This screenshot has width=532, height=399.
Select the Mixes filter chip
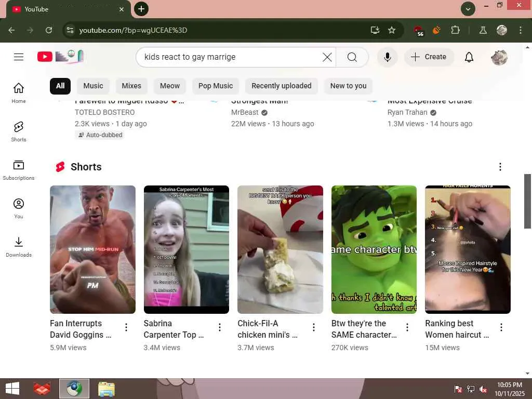[131, 86]
